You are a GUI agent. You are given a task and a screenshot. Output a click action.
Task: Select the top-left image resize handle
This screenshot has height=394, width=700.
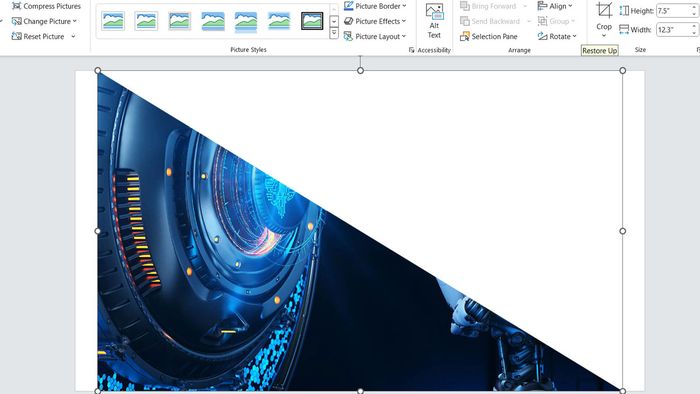[98, 71]
